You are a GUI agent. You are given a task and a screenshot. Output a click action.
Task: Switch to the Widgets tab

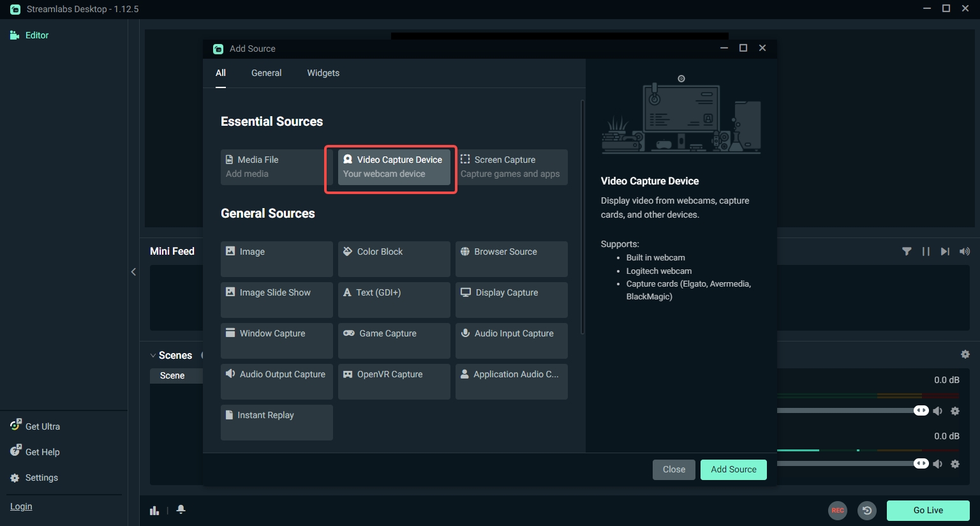323,73
